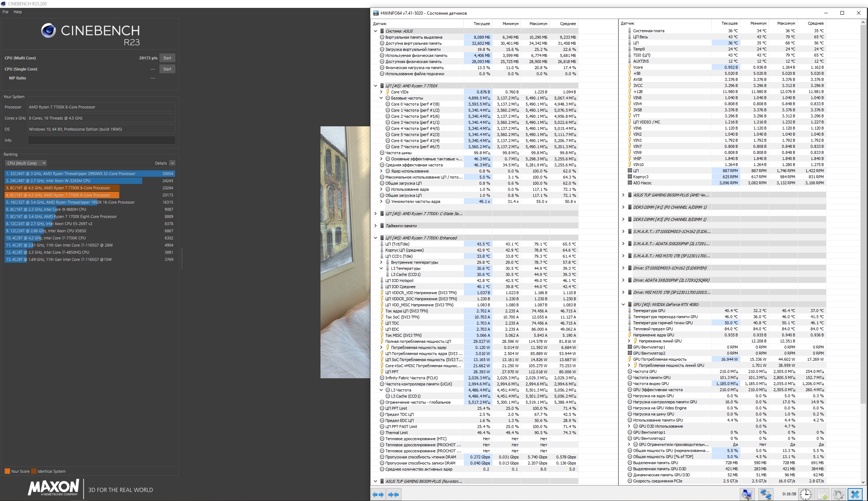Open the Cinebench Help menu

[18, 12]
